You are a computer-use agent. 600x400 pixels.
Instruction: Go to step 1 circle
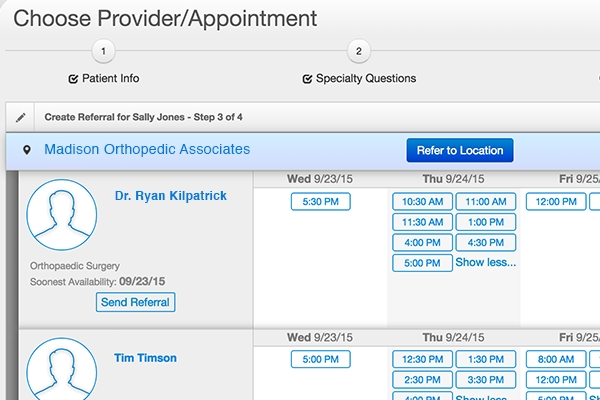(x=103, y=51)
